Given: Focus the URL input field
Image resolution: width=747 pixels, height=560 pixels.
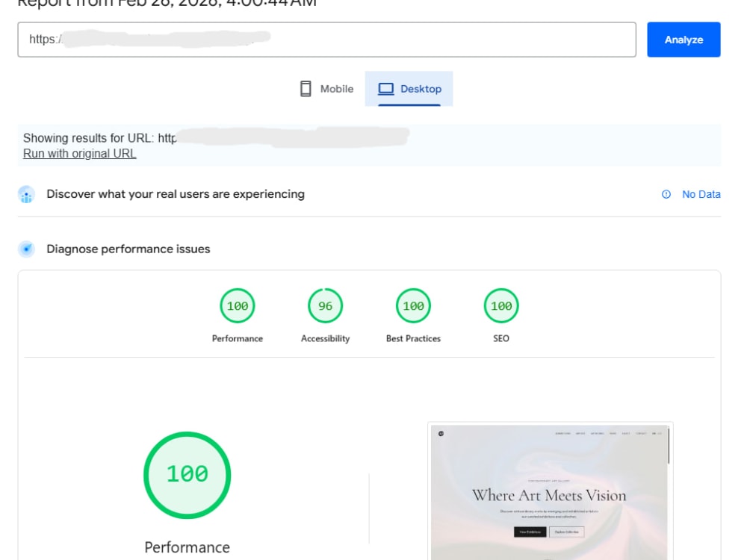Looking at the screenshot, I should coord(327,40).
